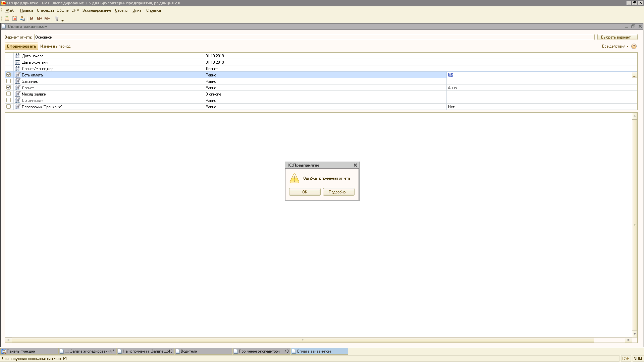Click the M memory button

[x=32, y=18]
